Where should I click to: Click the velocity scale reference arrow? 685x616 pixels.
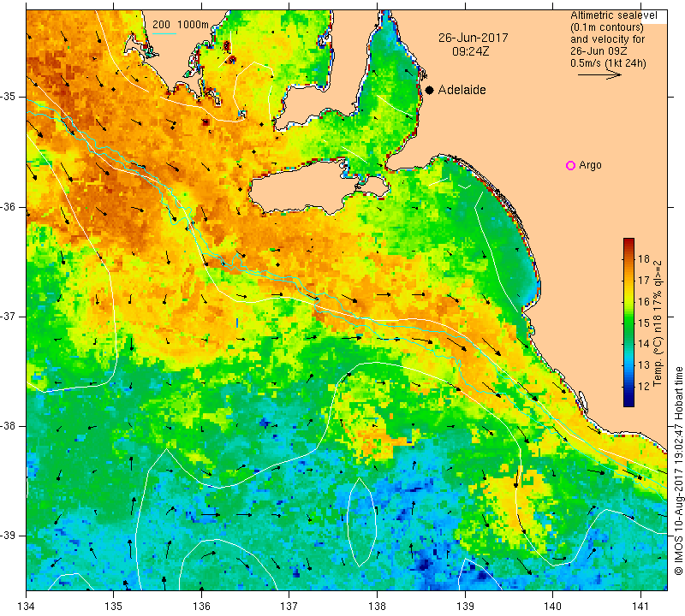tap(599, 75)
